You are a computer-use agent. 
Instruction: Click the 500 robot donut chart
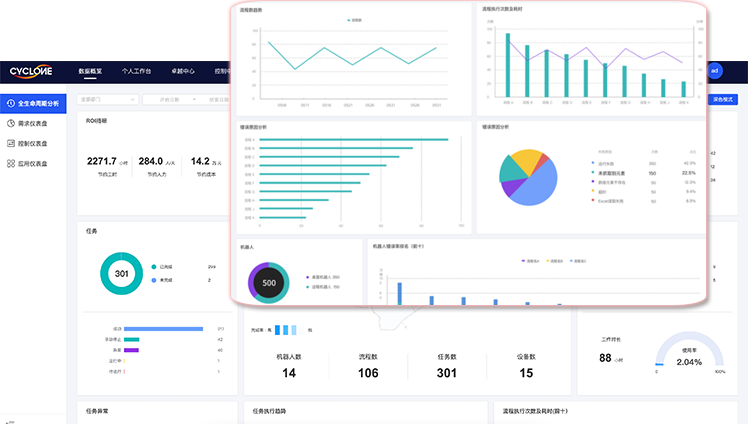tap(269, 282)
